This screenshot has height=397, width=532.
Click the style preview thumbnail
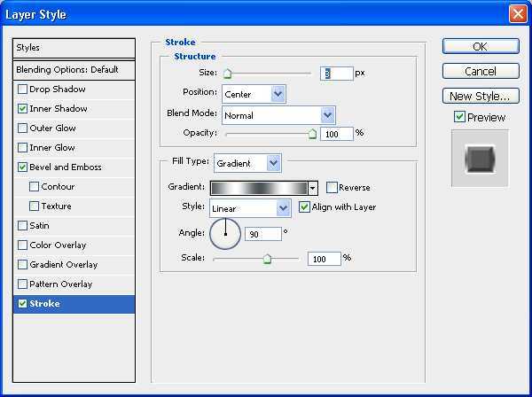[x=480, y=159]
